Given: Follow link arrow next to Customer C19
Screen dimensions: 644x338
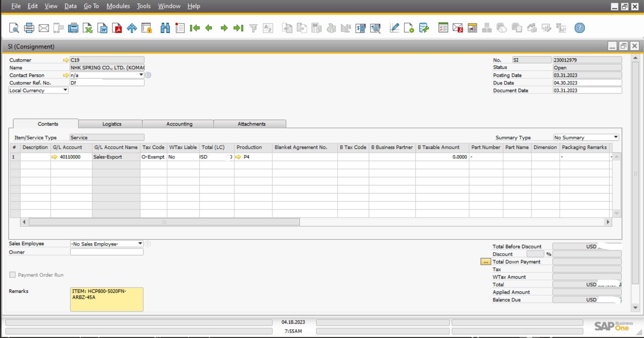Looking at the screenshot, I should pyautogui.click(x=66, y=60).
